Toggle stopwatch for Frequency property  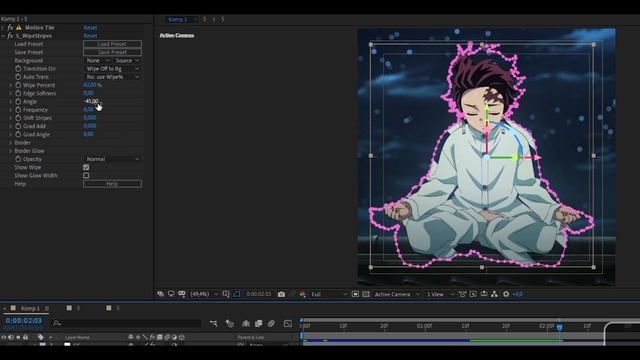18,109
